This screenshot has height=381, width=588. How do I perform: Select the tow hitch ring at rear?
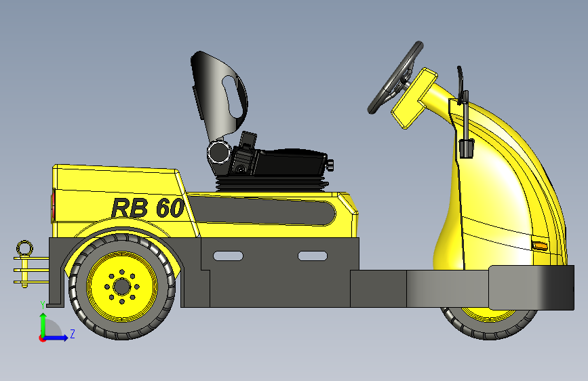[24, 248]
